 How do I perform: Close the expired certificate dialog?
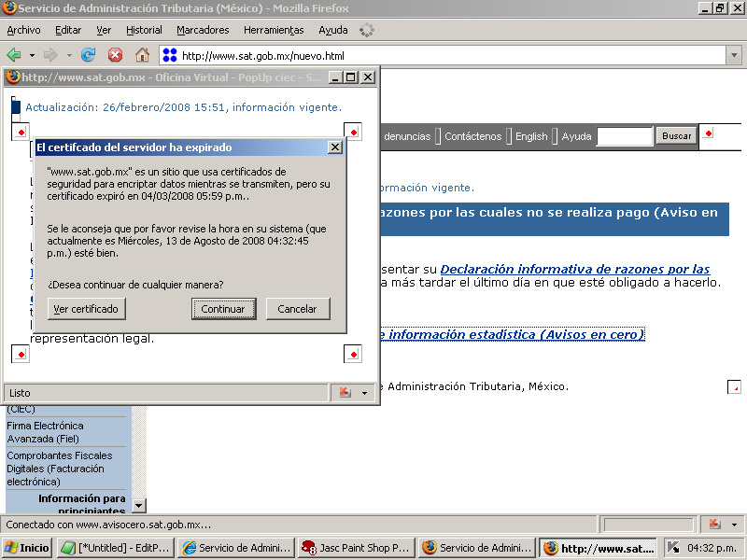coord(335,147)
